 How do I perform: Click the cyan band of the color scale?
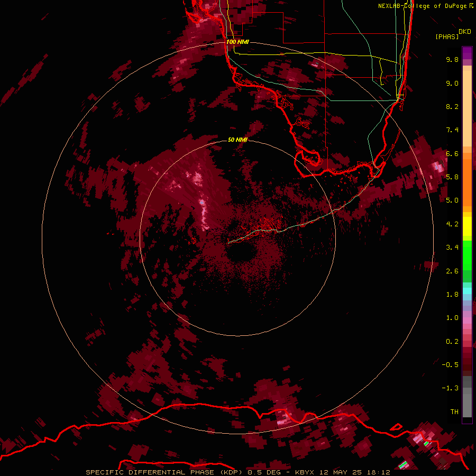coord(467,291)
